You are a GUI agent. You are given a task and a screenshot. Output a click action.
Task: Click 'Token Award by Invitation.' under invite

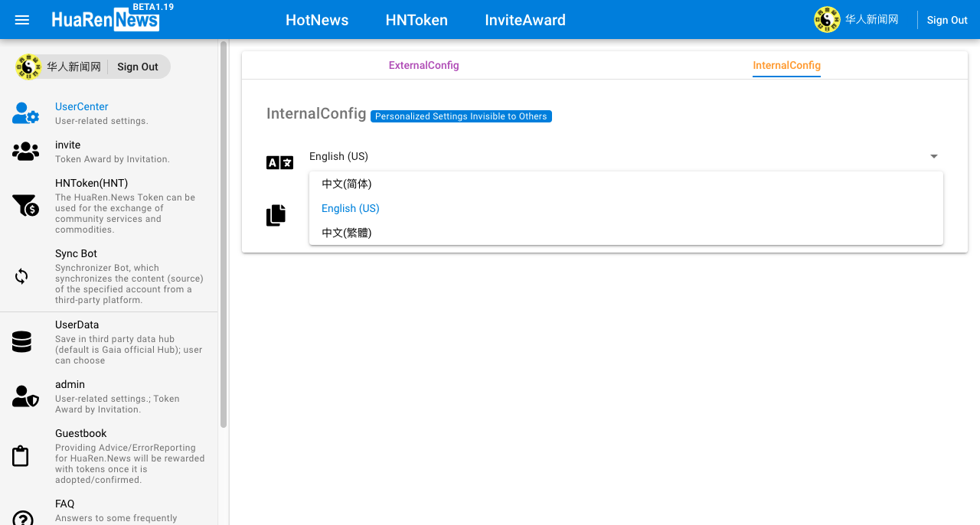pos(113,159)
